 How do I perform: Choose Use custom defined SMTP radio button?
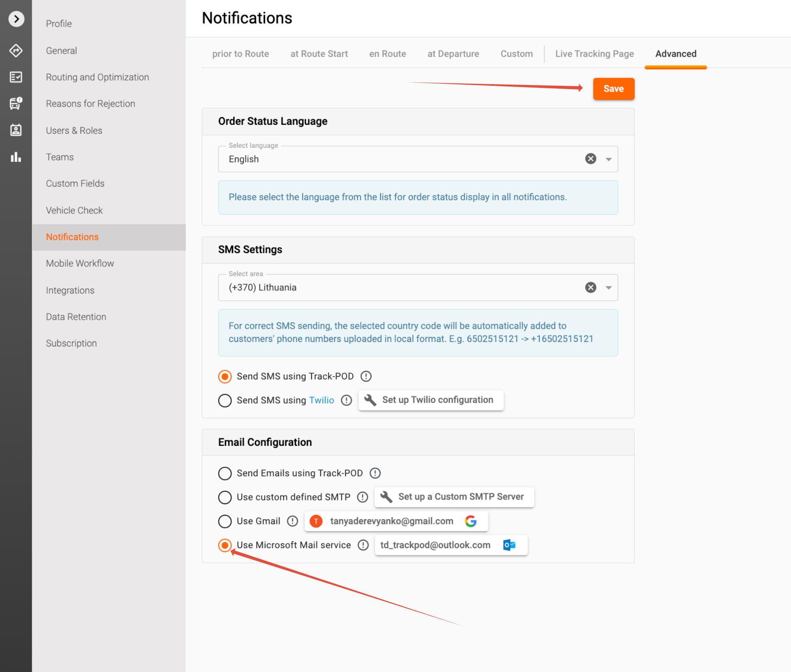225,497
